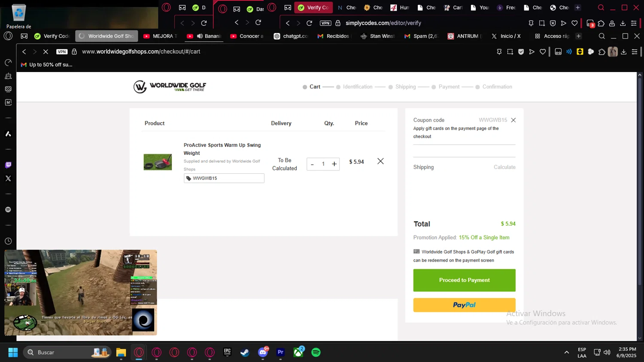Open downloads in golf shop window
644x362 pixels.
pyautogui.click(x=624, y=51)
